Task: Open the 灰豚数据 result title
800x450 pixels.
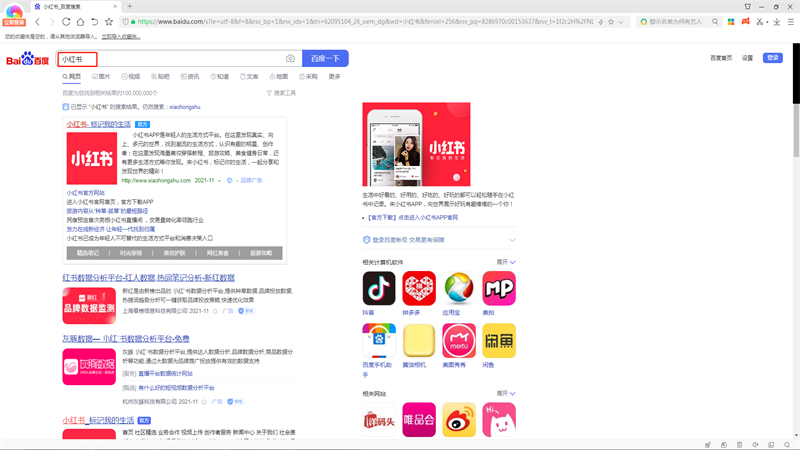Action: click(x=126, y=338)
